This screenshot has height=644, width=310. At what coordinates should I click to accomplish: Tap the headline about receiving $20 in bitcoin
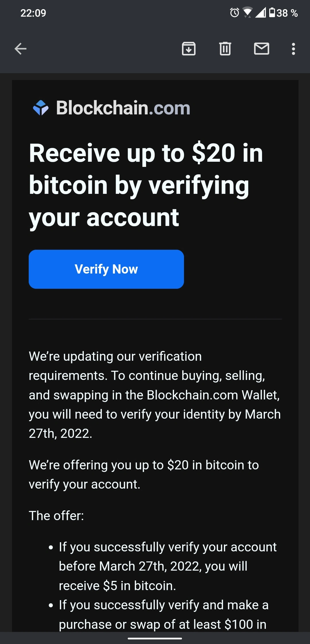coord(146,185)
